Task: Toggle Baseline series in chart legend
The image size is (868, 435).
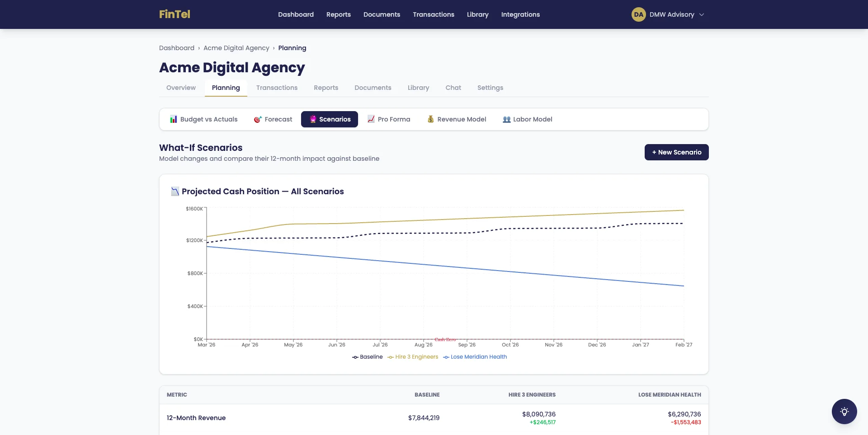Action: [x=368, y=357]
